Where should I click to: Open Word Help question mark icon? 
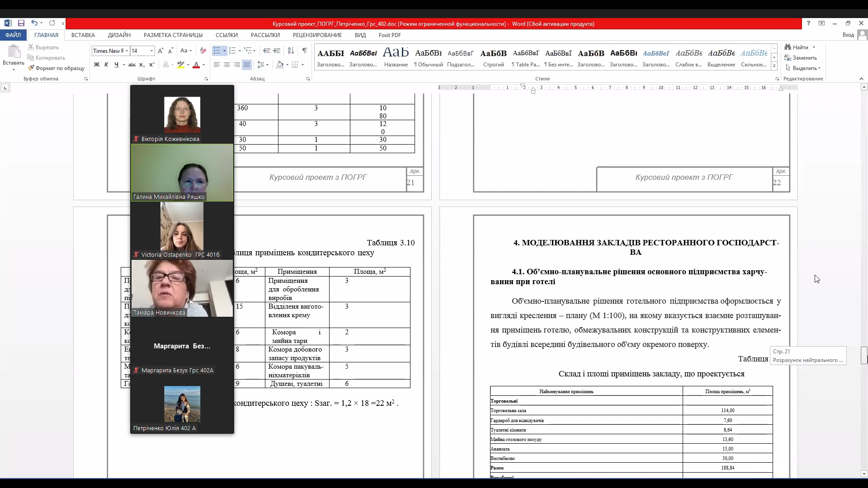pyautogui.click(x=808, y=23)
